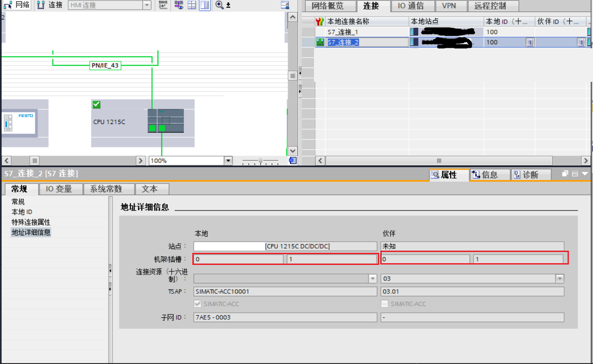Enable page break preview icon
The width and height of the screenshot is (593, 364).
[x=191, y=6]
